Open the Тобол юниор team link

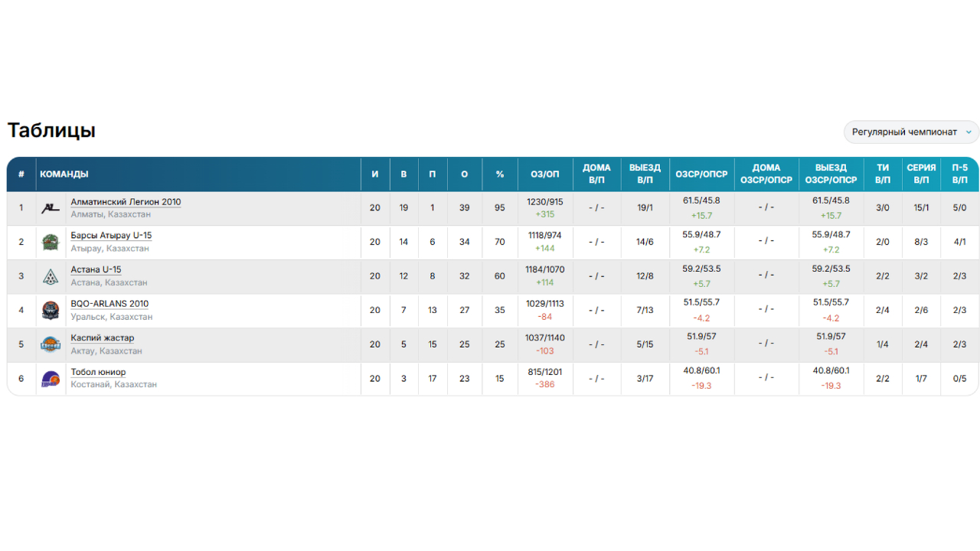click(x=98, y=373)
